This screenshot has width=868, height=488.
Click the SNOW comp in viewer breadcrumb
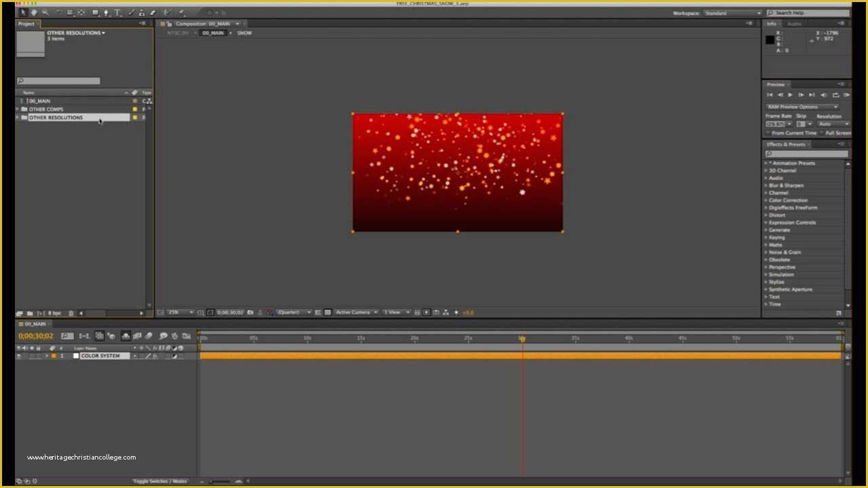(x=244, y=33)
